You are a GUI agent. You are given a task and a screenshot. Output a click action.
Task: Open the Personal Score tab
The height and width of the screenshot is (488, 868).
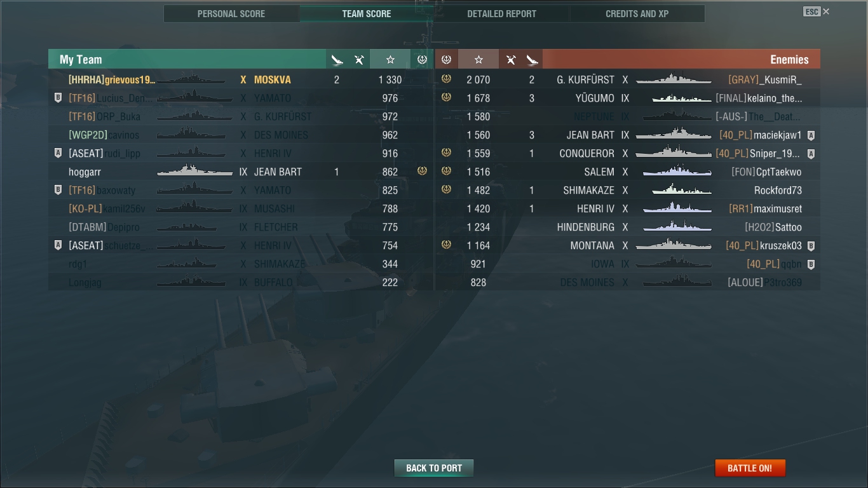coord(231,13)
